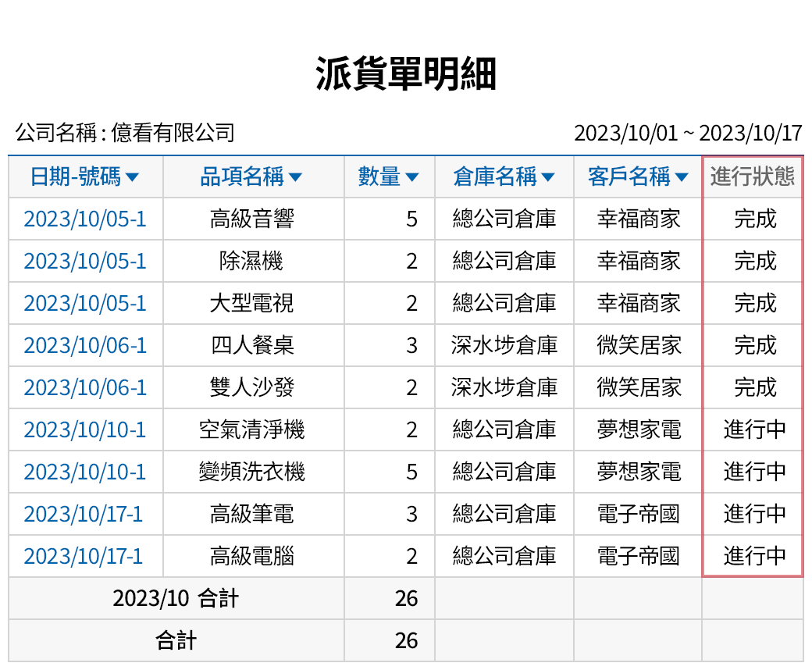Open order link 2023/10/05-1 beside 除濕機
This screenshot has width=812, height=670.
pos(85,262)
